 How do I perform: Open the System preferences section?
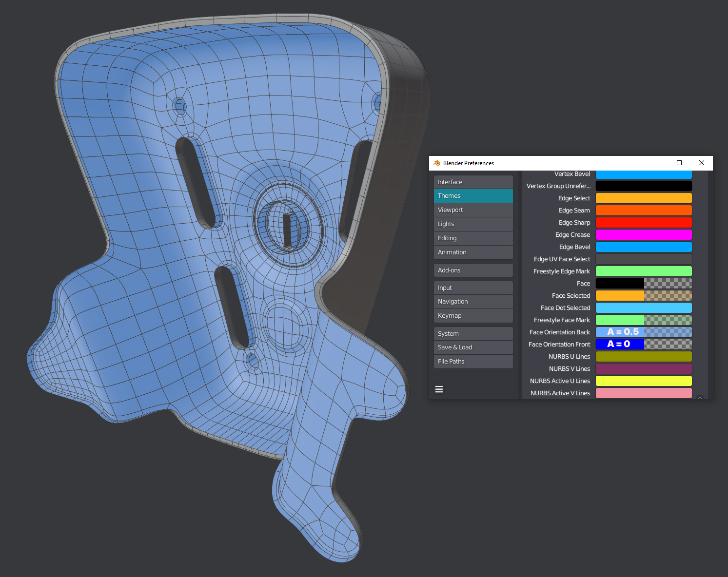pos(472,333)
